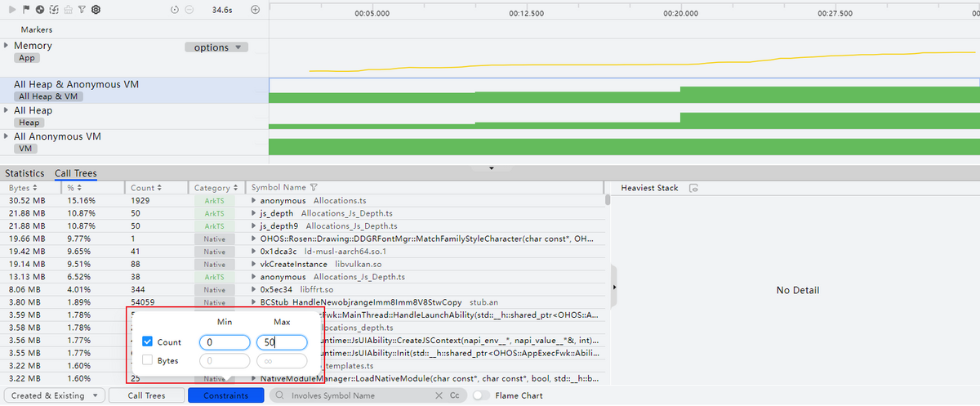This screenshot has height=406, width=980.
Task: Click the dashed-box capture icon in toolbar
Action: coord(54,10)
